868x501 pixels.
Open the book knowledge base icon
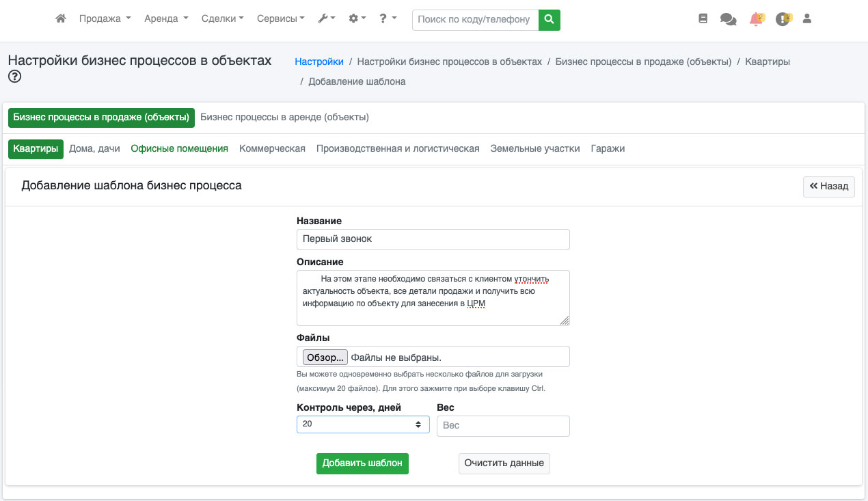click(703, 19)
